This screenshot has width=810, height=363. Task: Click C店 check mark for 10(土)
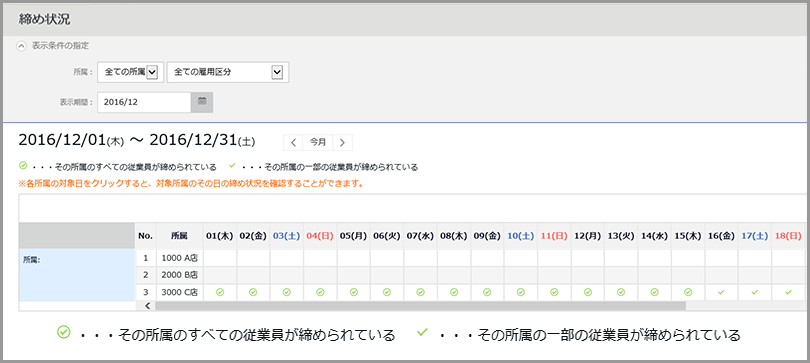tap(521, 292)
